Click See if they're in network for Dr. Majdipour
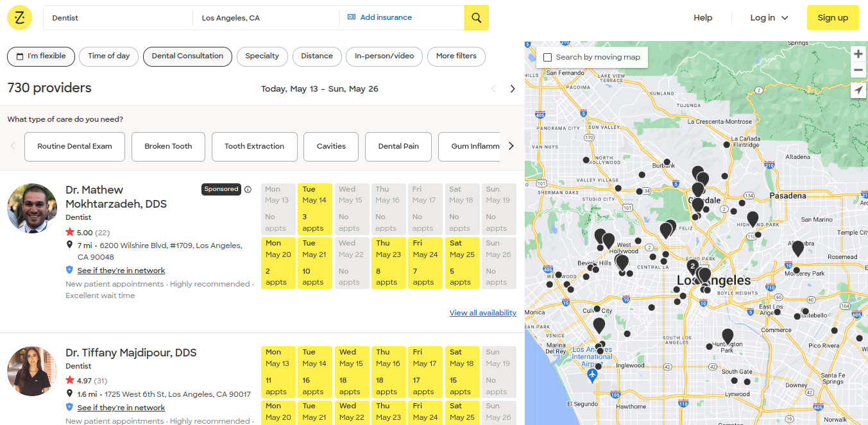Screen dimensions: 868x425 point(121,407)
